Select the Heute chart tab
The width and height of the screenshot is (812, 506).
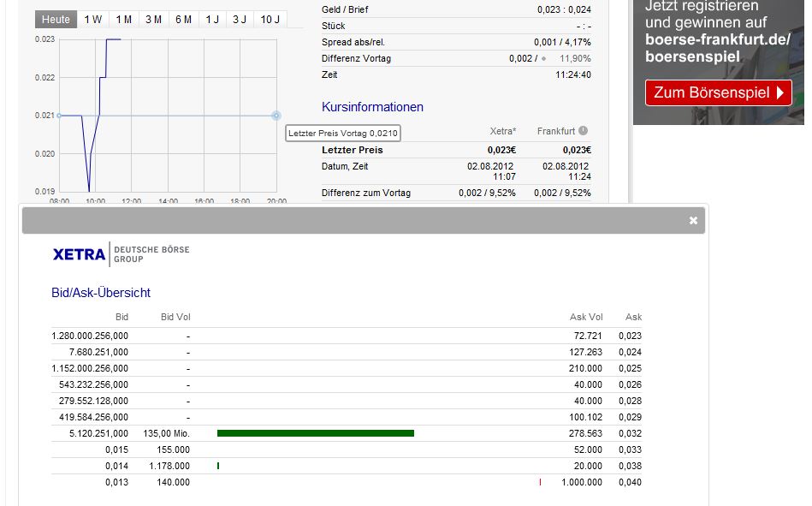56,19
